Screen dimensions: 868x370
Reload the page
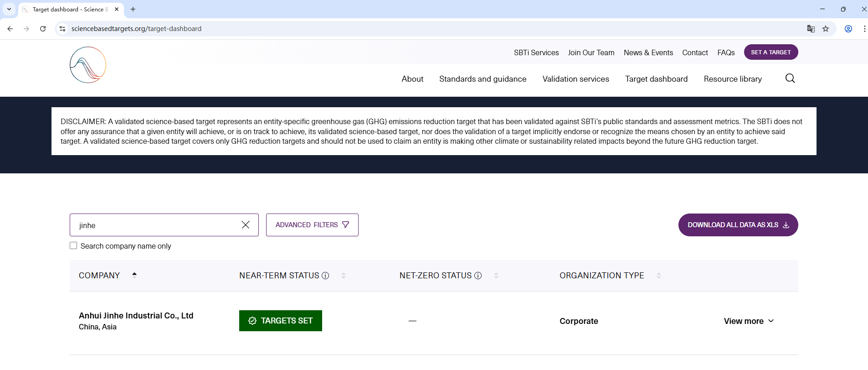tap(43, 29)
